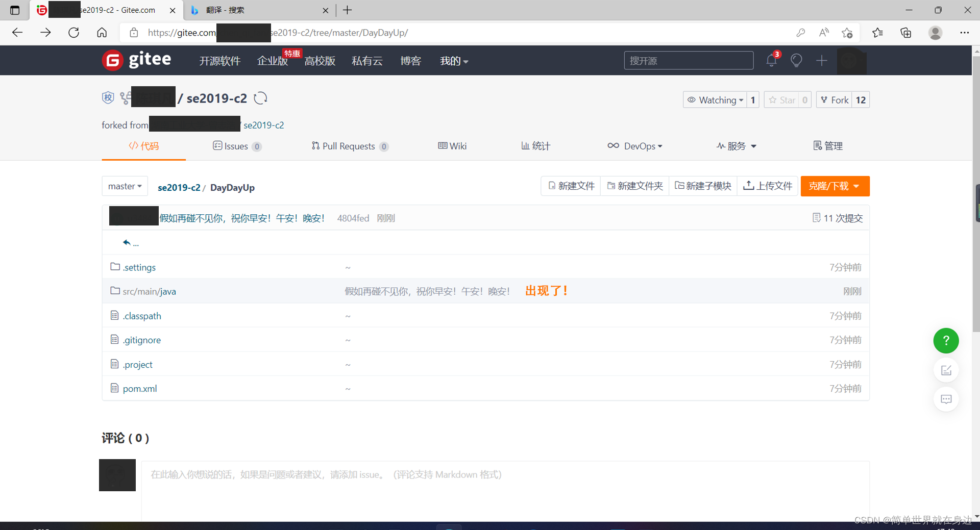980x530 pixels.
Task: Open the Wiki tab
Action: click(452, 146)
